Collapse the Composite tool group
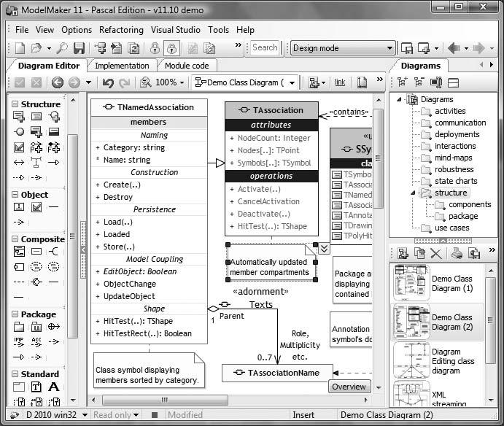Viewport: 504px width, 426px height. 15,239
